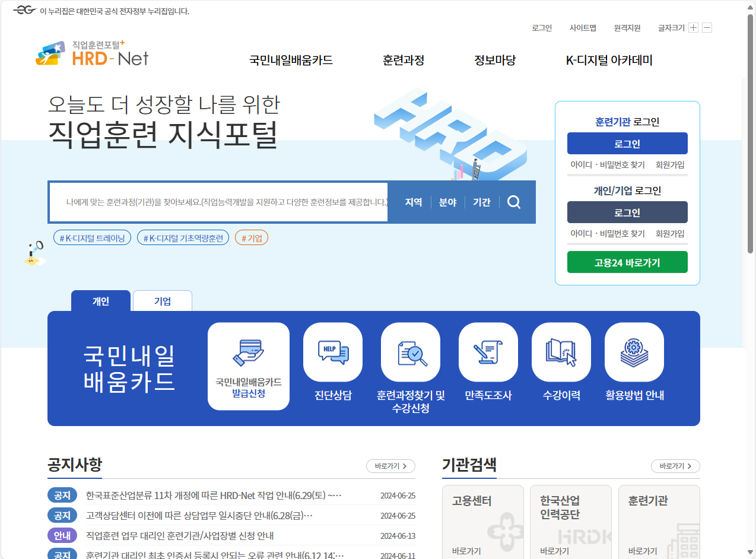Click 개인/기업 로그인 button

(627, 212)
